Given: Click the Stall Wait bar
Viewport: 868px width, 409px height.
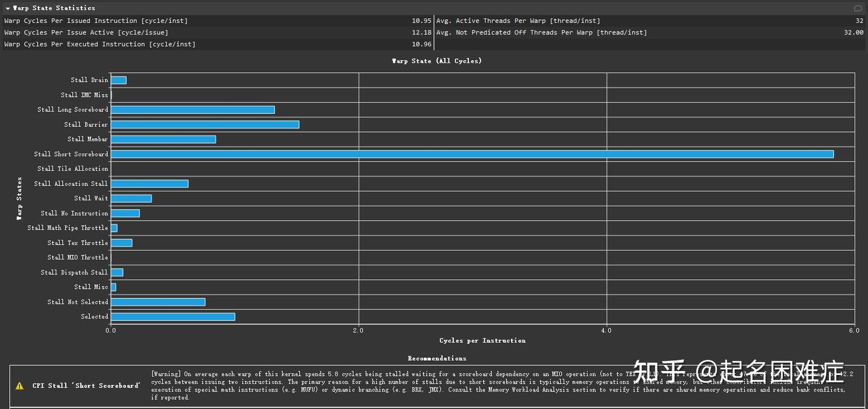Looking at the screenshot, I should [x=131, y=198].
